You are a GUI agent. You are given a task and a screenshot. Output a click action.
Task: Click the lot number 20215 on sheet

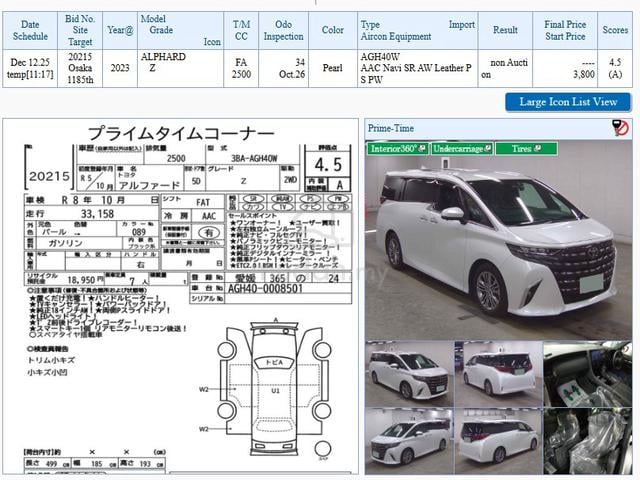click(x=49, y=176)
